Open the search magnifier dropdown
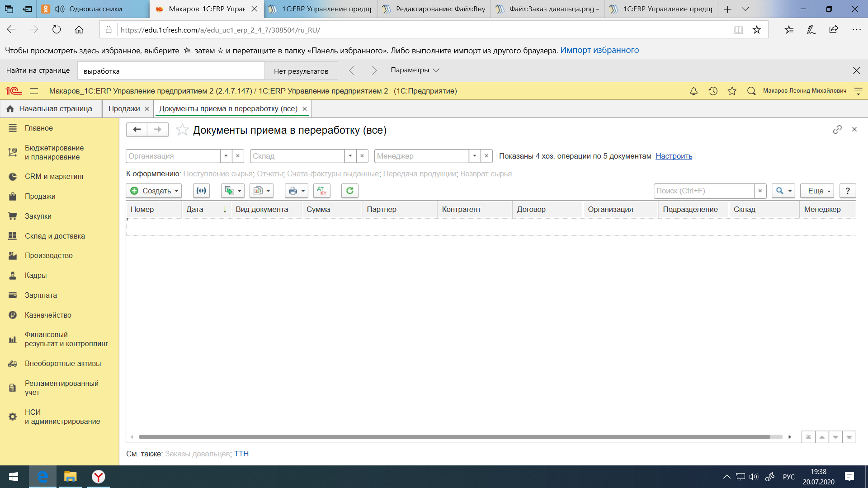868x488 pixels. 783,191
